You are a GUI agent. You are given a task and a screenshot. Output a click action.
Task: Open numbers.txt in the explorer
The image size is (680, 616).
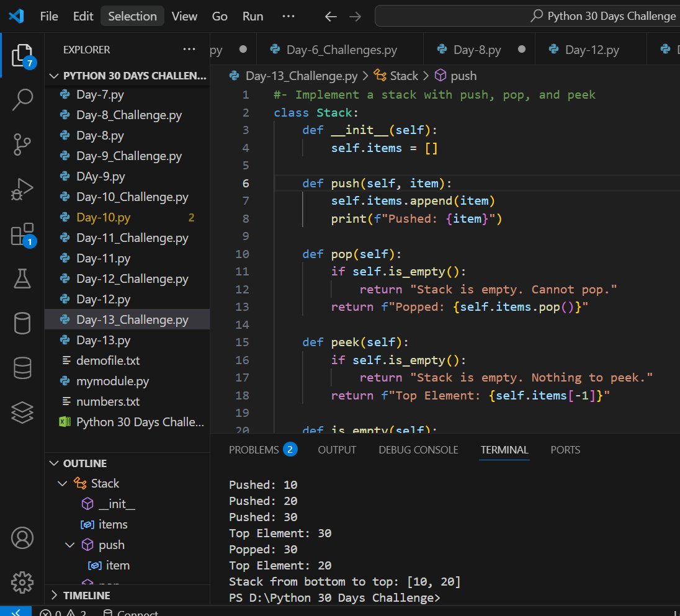click(x=128, y=401)
